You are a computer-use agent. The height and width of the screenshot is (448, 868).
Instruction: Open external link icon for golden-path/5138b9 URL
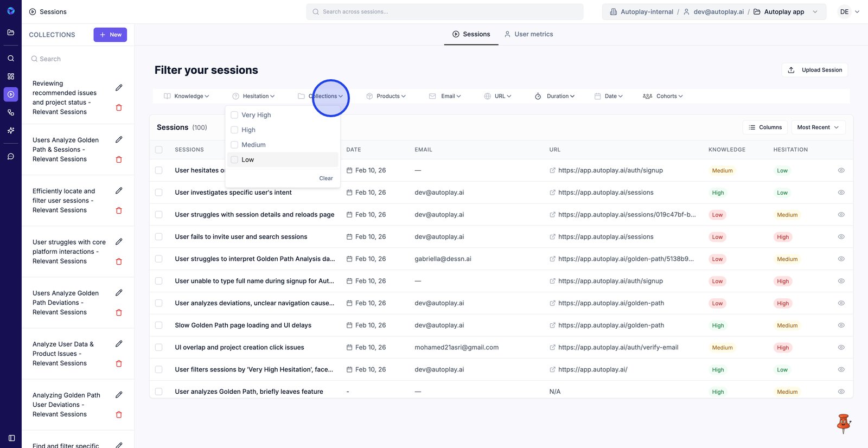pyautogui.click(x=552, y=259)
